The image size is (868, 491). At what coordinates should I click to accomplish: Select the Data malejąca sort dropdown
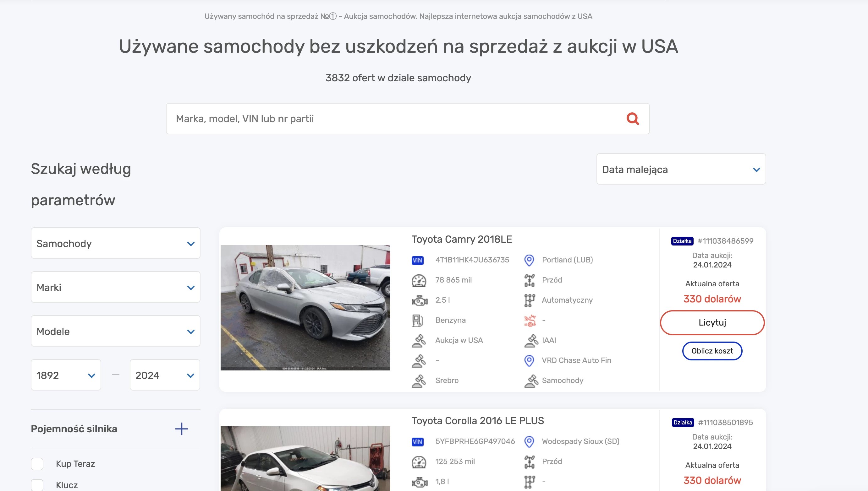681,169
